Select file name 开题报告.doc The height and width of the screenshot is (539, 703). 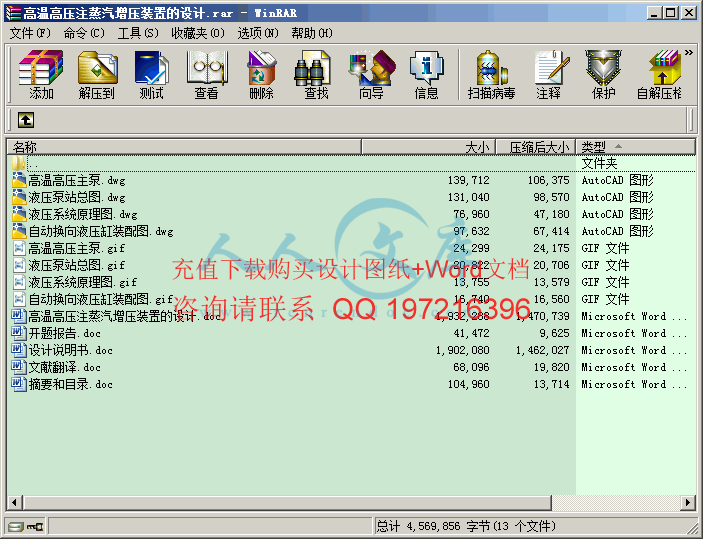point(65,334)
